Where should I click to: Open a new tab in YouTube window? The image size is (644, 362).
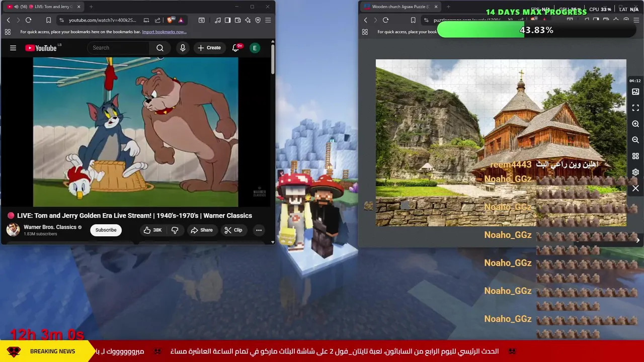91,7
